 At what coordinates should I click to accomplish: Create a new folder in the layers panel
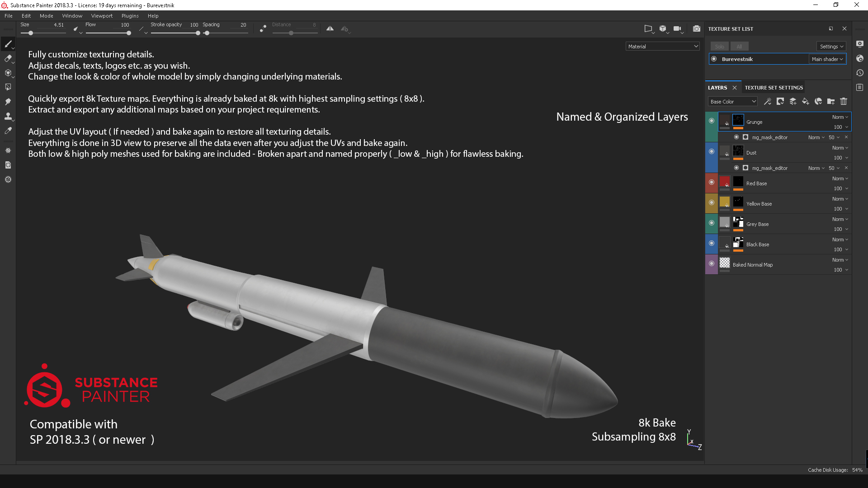click(831, 101)
